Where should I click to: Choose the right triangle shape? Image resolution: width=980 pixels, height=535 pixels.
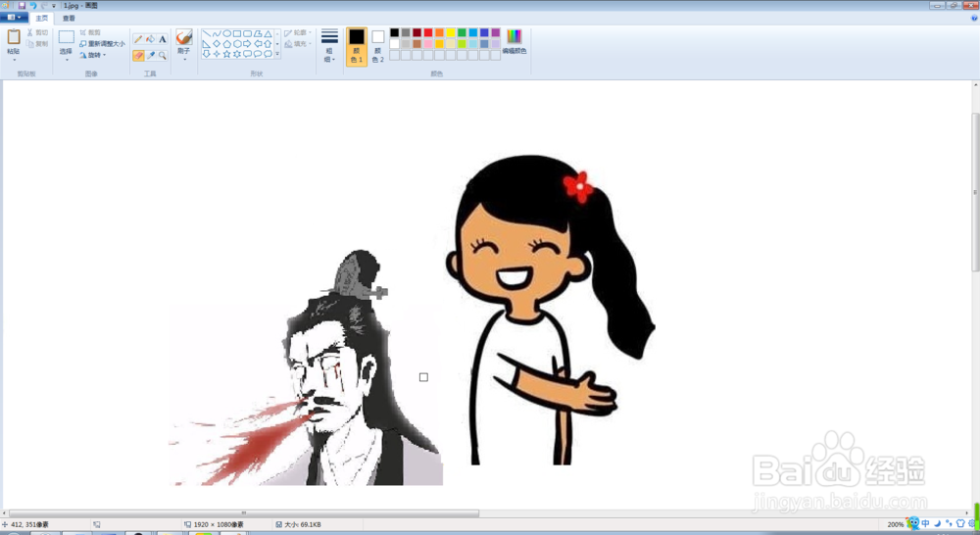click(x=207, y=44)
